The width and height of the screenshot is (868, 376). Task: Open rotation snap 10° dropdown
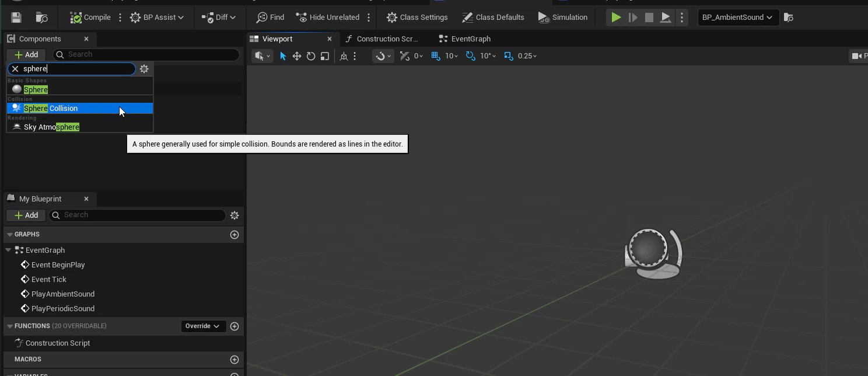[x=488, y=56]
